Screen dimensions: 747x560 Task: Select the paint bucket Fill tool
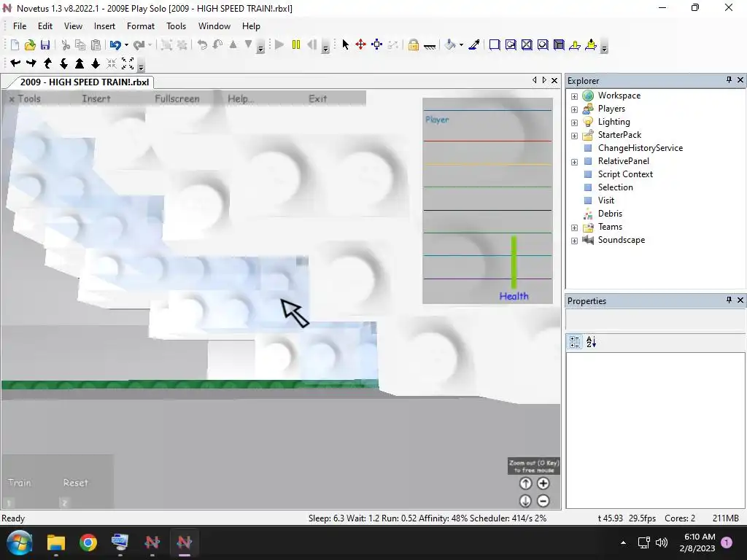click(x=450, y=44)
